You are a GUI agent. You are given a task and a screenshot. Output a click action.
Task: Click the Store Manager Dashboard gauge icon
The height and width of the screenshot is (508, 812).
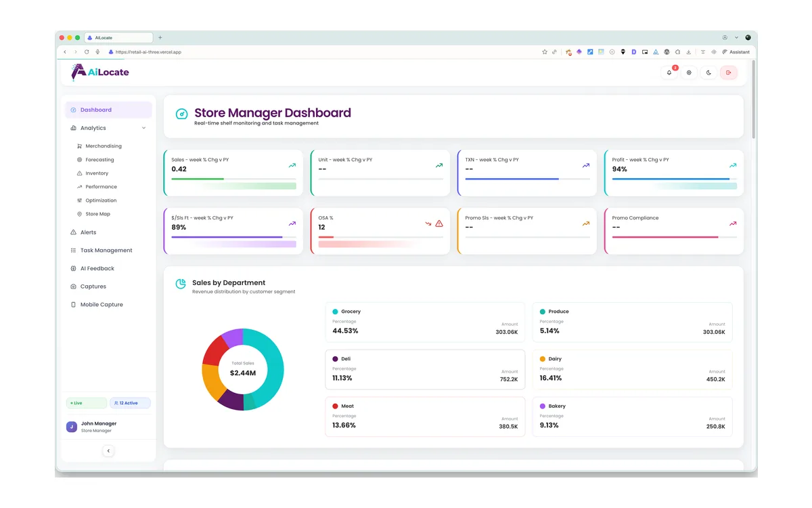[x=181, y=114]
